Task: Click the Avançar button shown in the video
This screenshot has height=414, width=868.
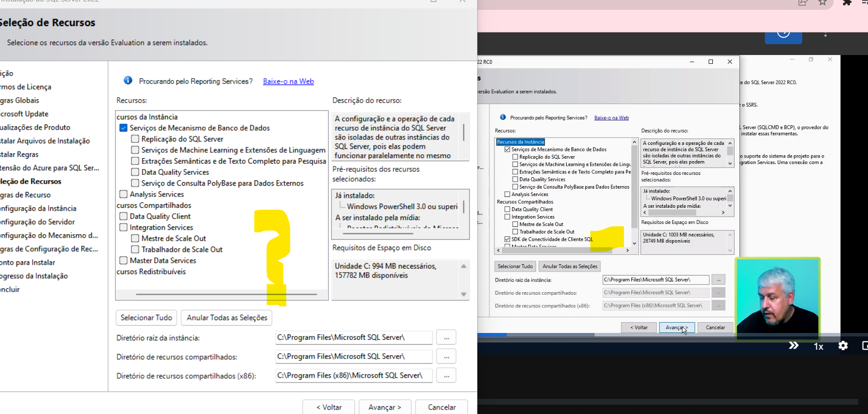Action: tap(677, 328)
